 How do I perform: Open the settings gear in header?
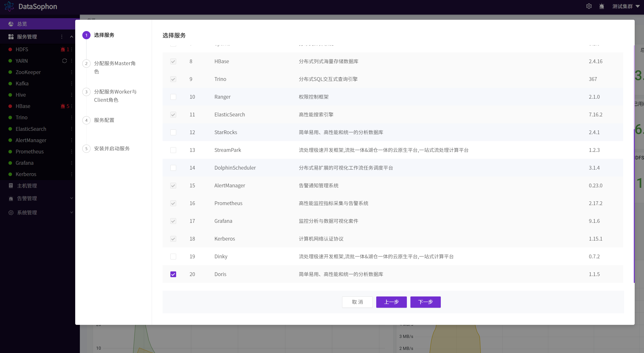tap(589, 6)
